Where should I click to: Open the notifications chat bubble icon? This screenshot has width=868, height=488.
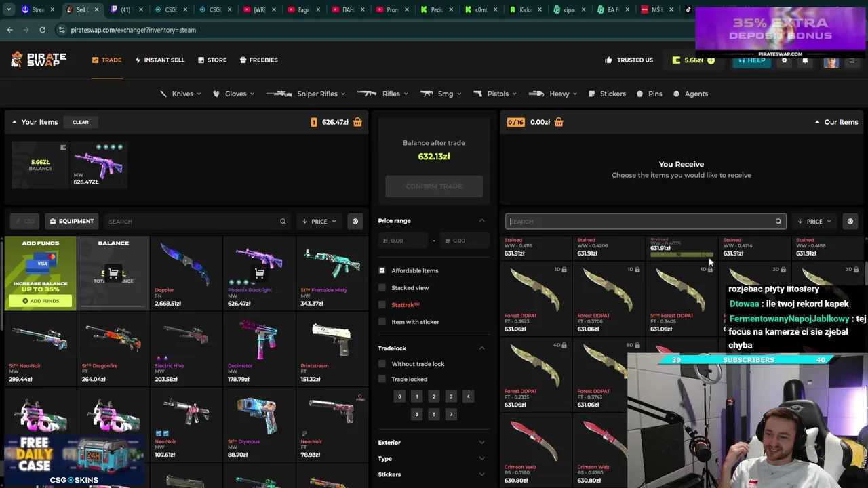pos(805,60)
